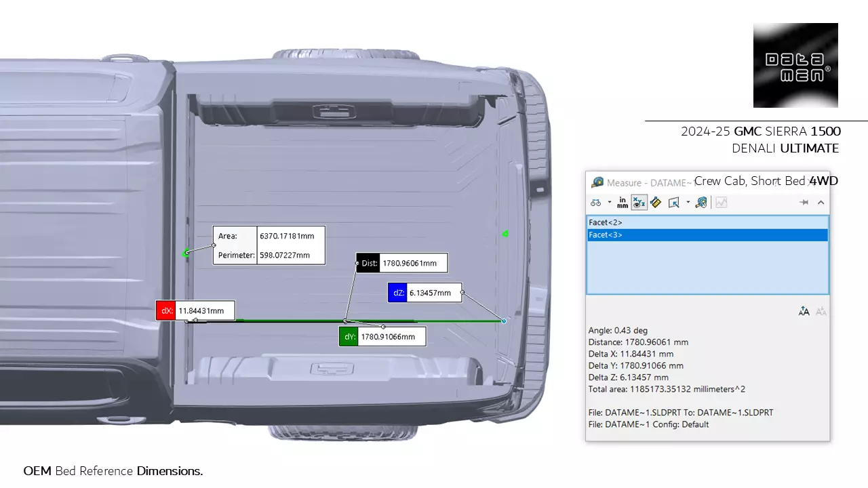Increase font size with larger AA icon
This screenshot has height=488, width=868.
point(804,311)
